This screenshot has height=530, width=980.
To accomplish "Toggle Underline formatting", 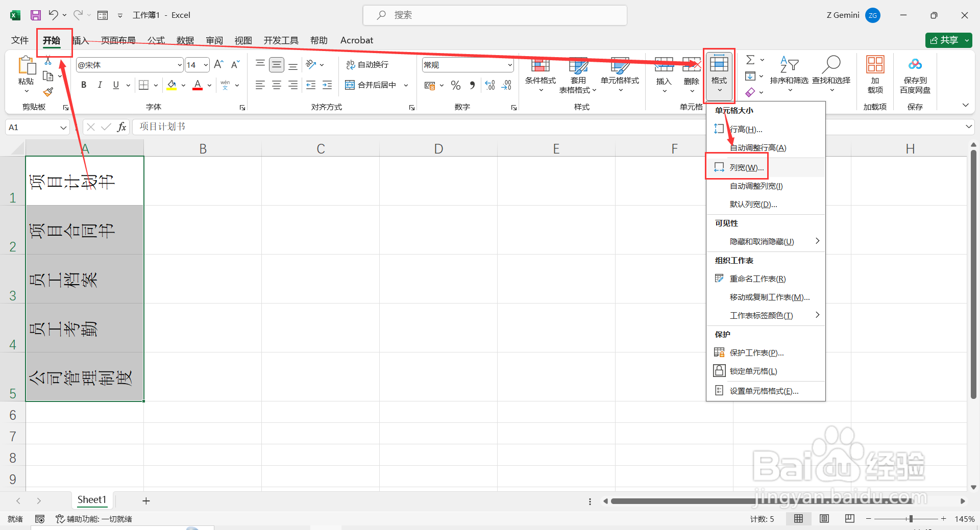I will point(116,85).
